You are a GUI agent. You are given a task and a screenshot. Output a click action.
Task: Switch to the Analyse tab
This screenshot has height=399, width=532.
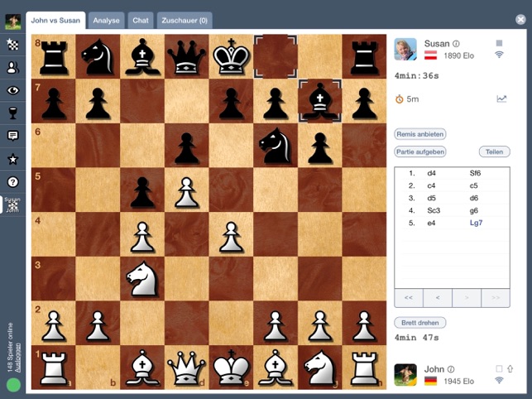tap(106, 21)
